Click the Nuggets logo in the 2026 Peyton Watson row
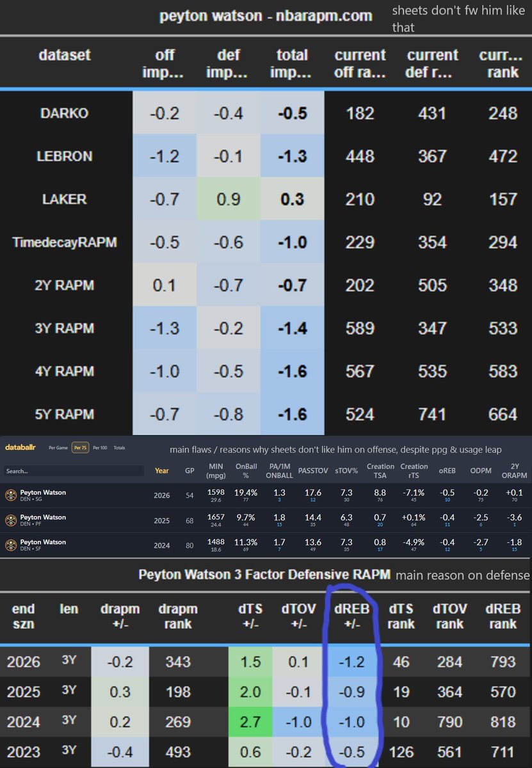 tap(11, 495)
